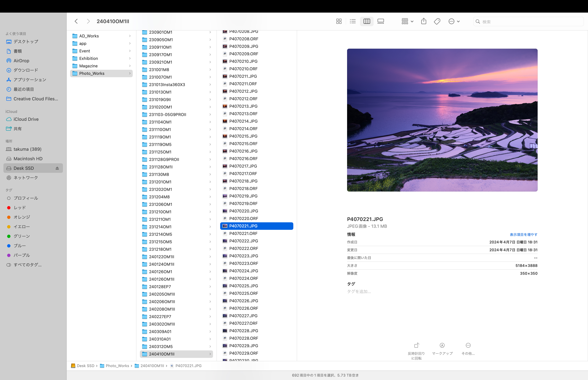Select the red レッド tag
The height and width of the screenshot is (380, 588).
click(x=20, y=208)
